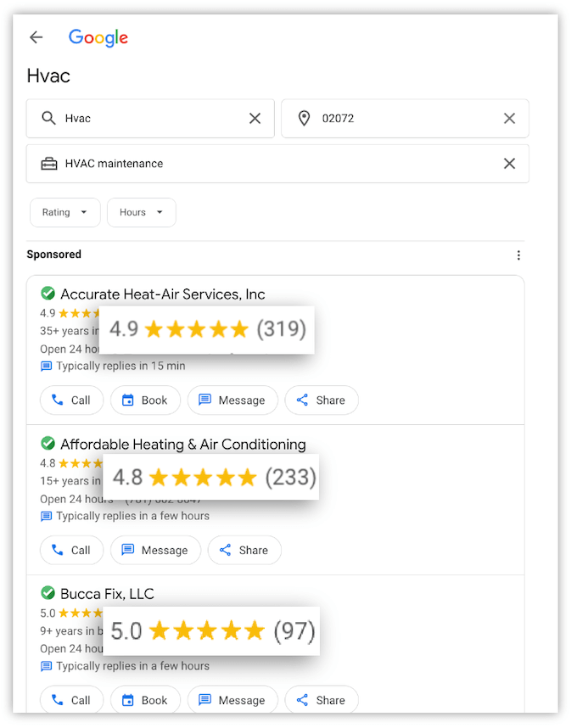Click inside the 02072 location input field
Viewport: 577px width, 728px height.
pyautogui.click(x=390, y=118)
